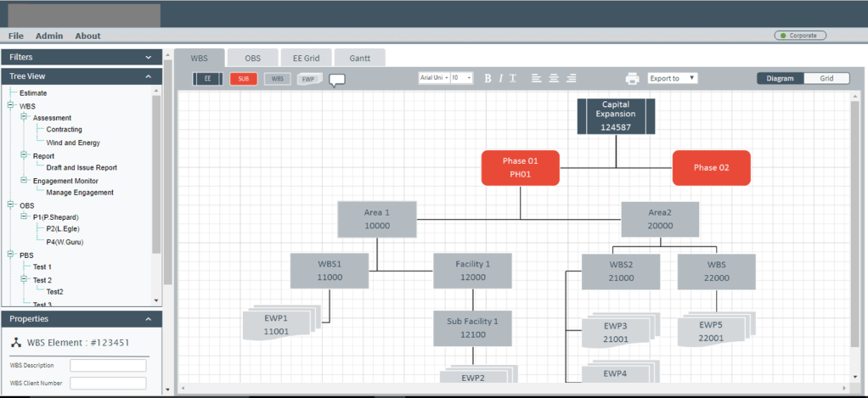868x398 pixels.
Task: Select the red SUB shape tool
Action: point(243,78)
